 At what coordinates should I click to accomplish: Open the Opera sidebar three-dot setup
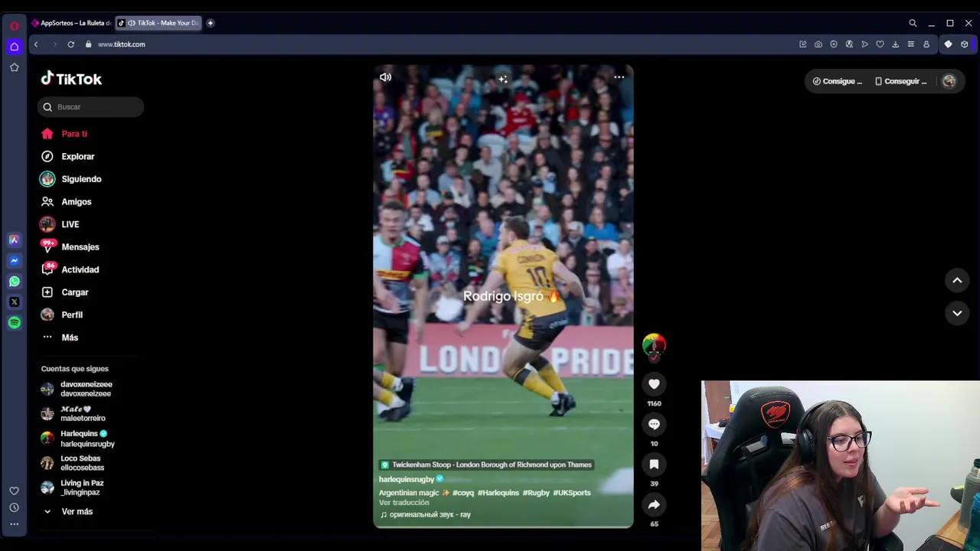[x=14, y=524]
